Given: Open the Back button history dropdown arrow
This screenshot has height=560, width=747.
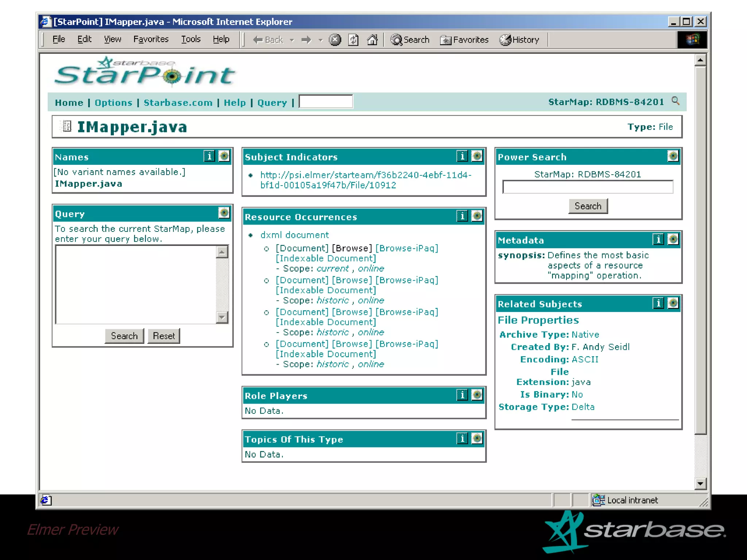Looking at the screenshot, I should (x=292, y=40).
